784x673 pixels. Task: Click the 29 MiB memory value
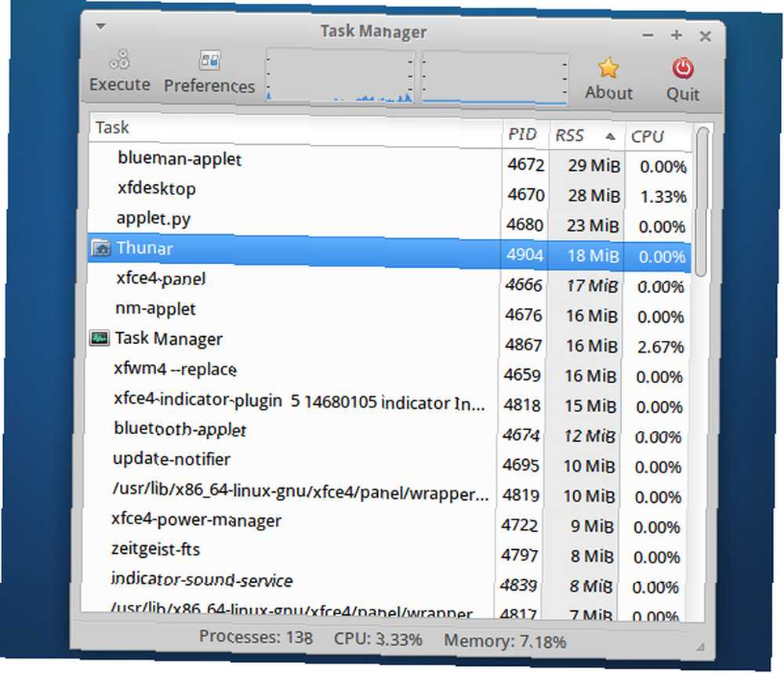click(593, 165)
